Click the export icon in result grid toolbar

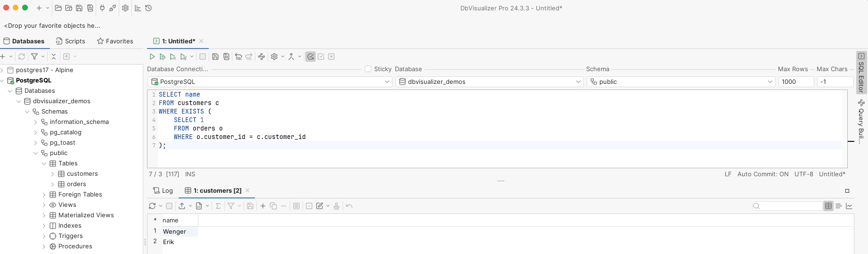182,206
